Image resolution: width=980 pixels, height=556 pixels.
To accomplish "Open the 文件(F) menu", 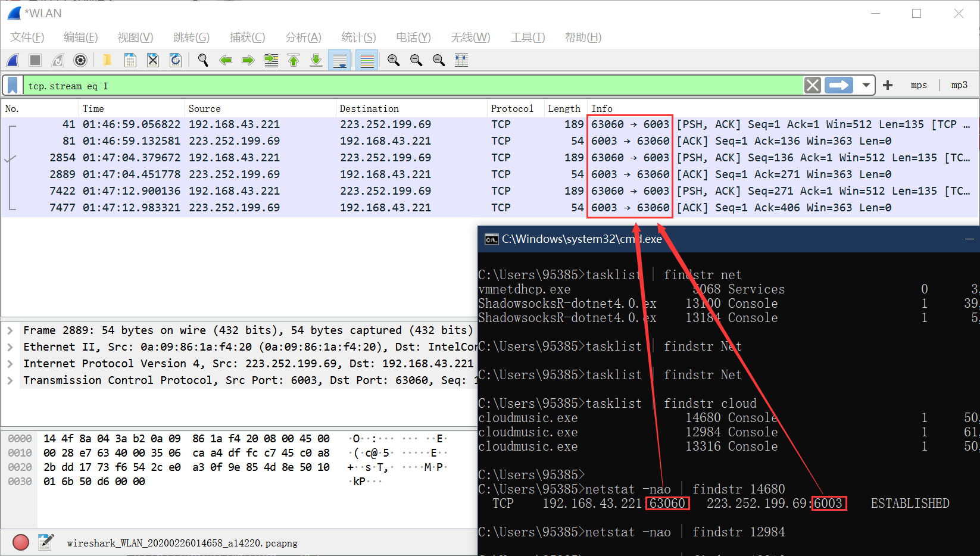I will (27, 38).
